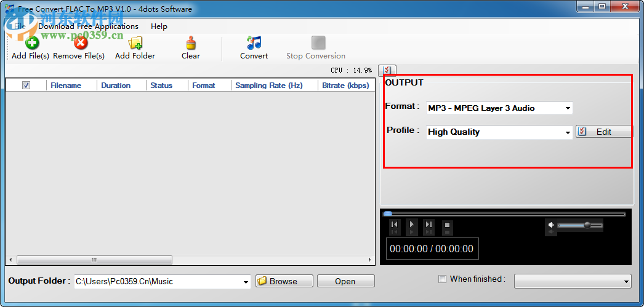644x307 pixels.
Task: Click the 00:00:00 / 00:00:00 time display
Action: click(x=432, y=249)
